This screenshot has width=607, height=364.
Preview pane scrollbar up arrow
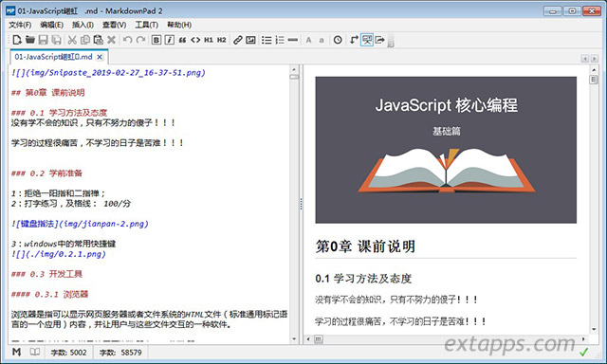[x=594, y=69]
